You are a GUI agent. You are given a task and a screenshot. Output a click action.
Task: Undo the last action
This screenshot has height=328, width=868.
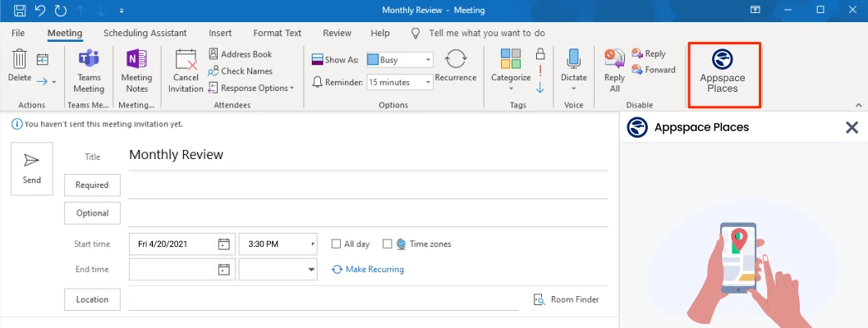click(40, 10)
